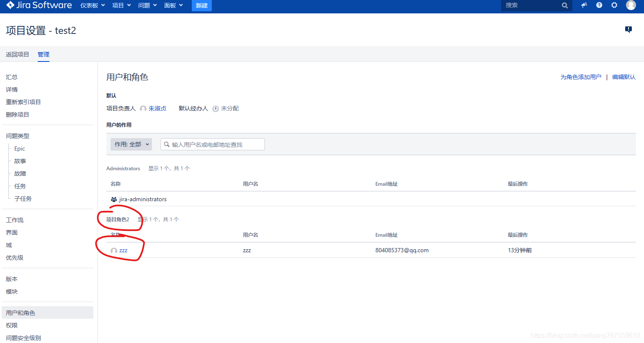The image size is (644, 343).
Task: Open the user profile avatar menu
Action: (x=631, y=5)
